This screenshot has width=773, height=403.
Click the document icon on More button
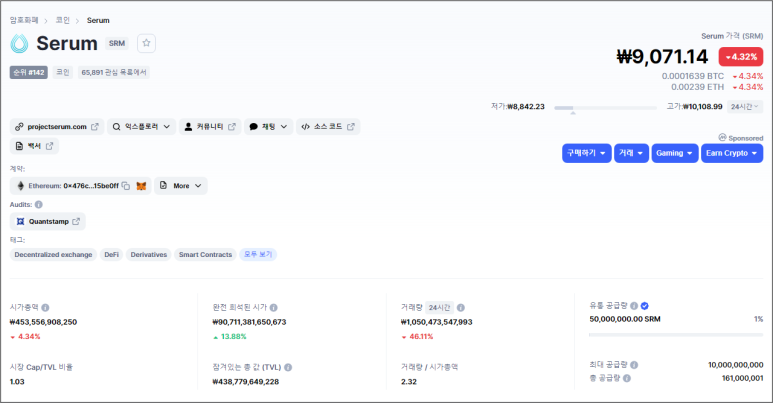coord(163,185)
